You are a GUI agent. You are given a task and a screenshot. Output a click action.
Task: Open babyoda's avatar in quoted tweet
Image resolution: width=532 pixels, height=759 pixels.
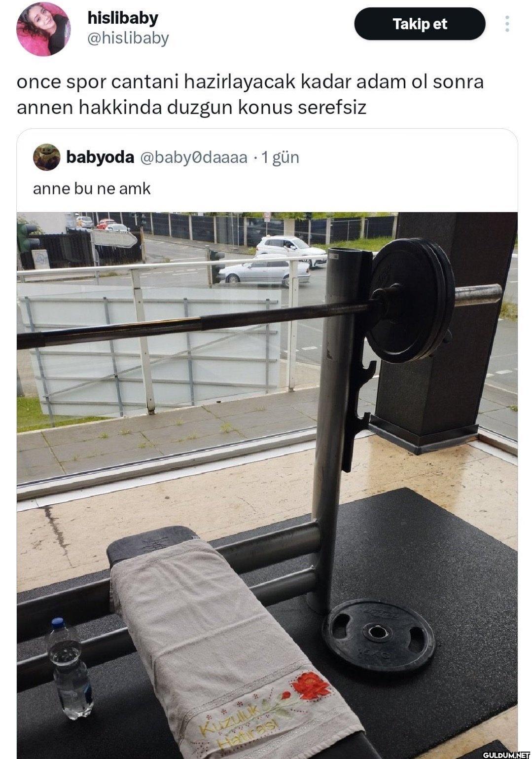coord(47,157)
